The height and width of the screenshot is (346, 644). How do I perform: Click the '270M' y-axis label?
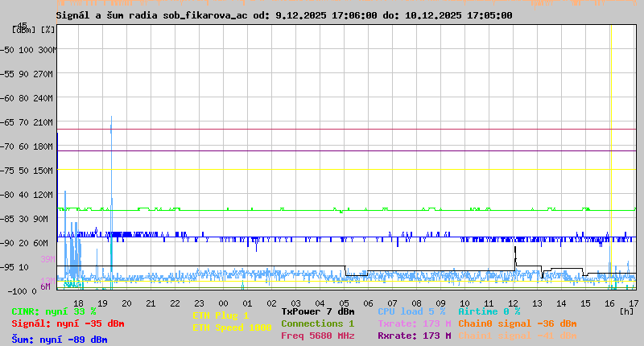coord(45,74)
